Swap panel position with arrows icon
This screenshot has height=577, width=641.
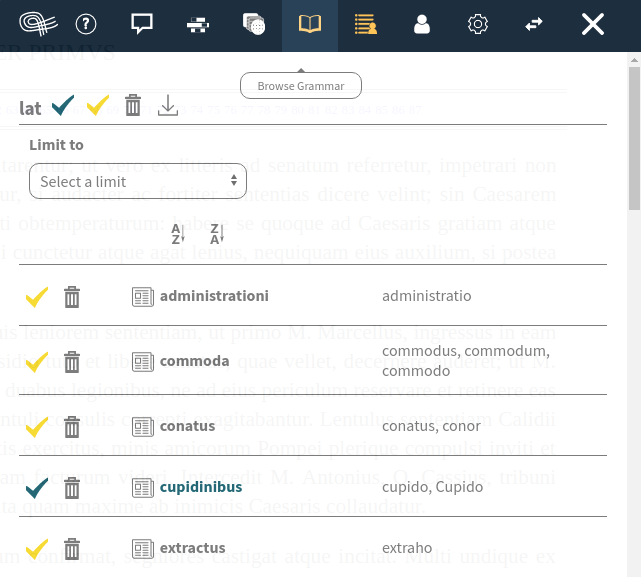534,25
